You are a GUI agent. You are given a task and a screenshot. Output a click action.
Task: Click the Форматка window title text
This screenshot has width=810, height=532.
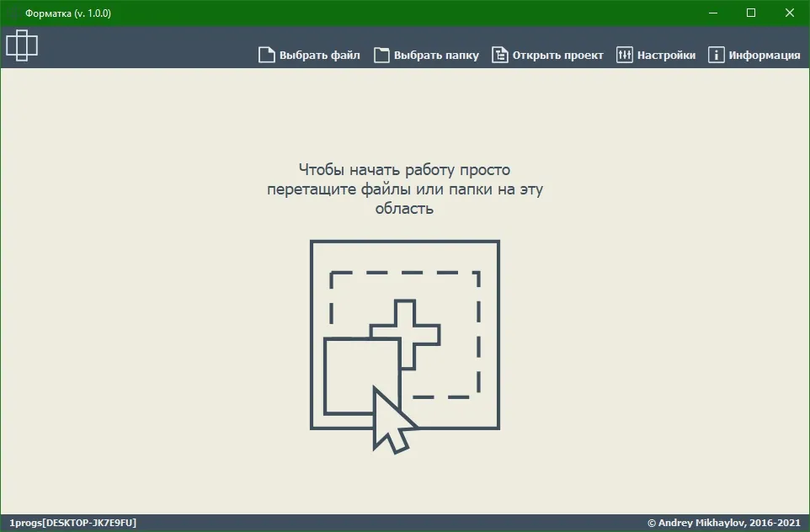pos(68,13)
